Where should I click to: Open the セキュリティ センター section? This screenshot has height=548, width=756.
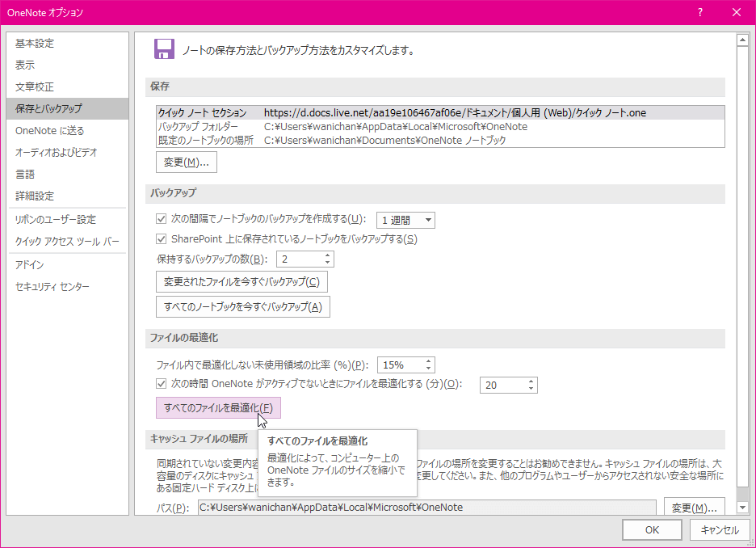(54, 286)
